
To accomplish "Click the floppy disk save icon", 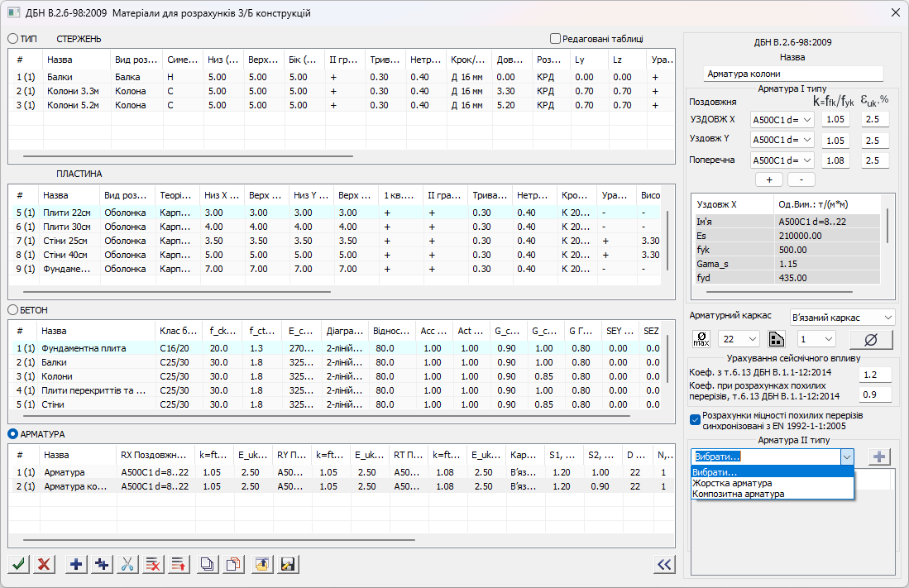I will coord(288,564).
